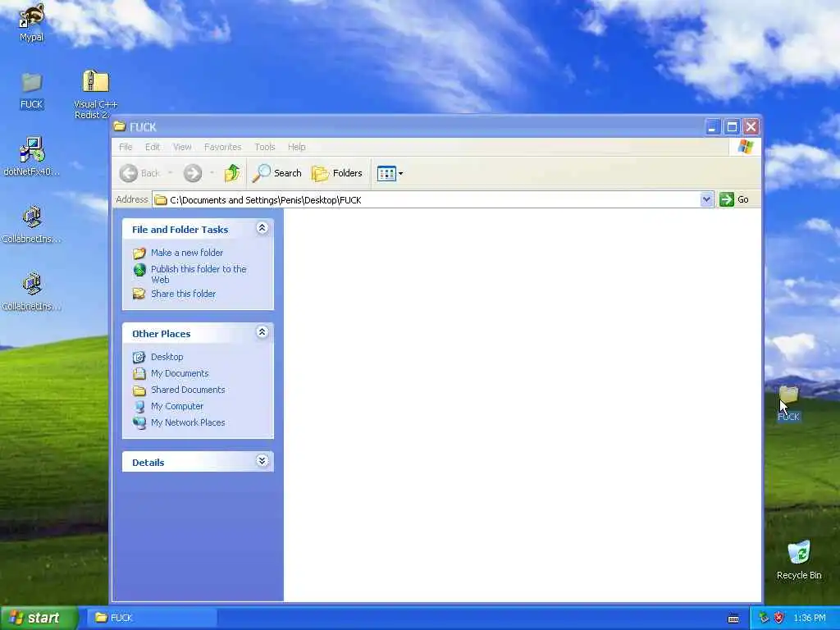Open My Documents from Other Places
This screenshot has width=840, height=630.
coord(180,373)
